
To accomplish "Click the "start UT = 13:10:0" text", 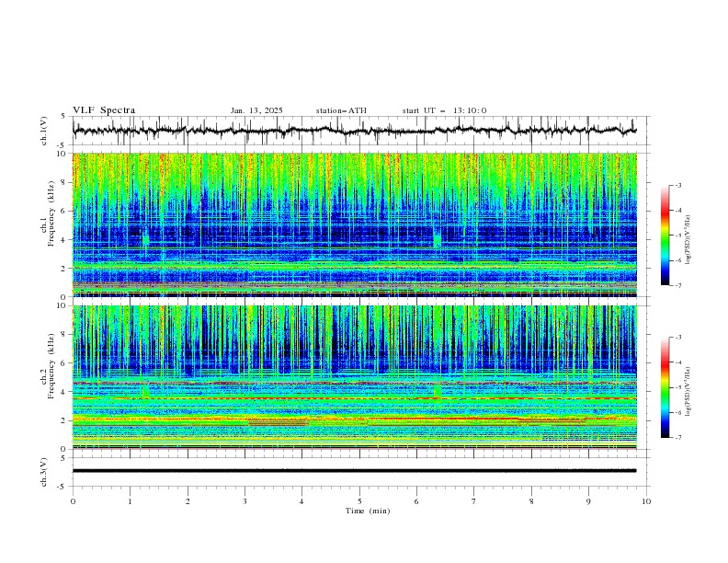I will pyautogui.click(x=444, y=110).
